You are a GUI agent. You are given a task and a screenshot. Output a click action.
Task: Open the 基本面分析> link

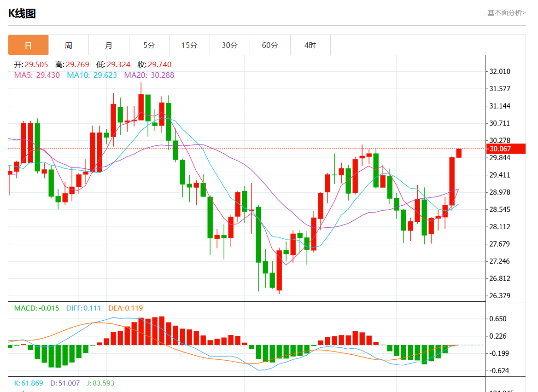506,13
